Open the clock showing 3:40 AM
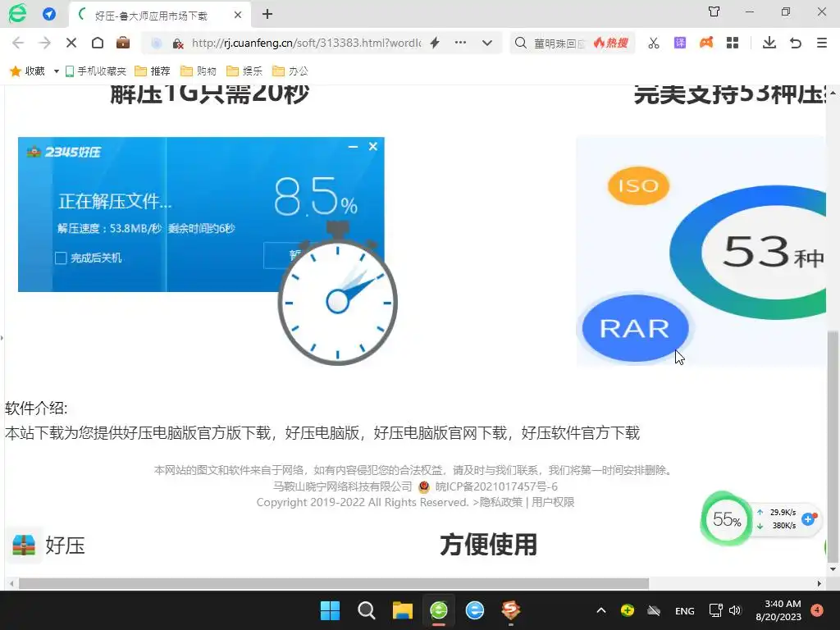 tap(778, 610)
